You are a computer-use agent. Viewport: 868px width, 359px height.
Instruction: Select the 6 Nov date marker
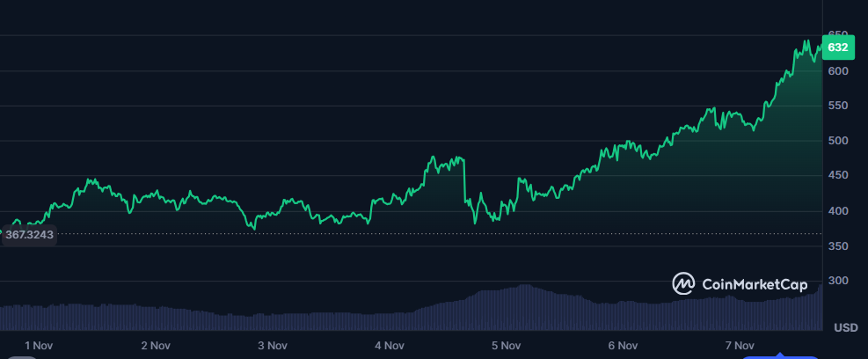coord(623,345)
